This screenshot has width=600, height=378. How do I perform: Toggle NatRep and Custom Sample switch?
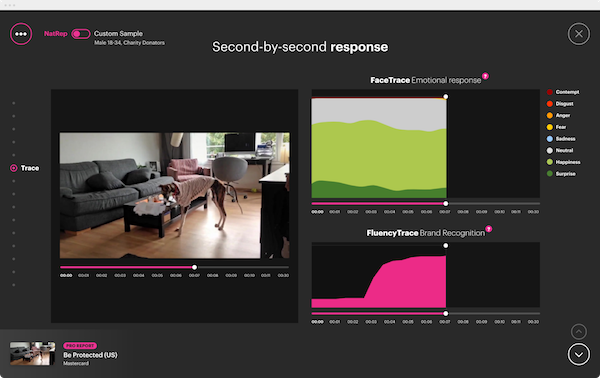coord(81,34)
